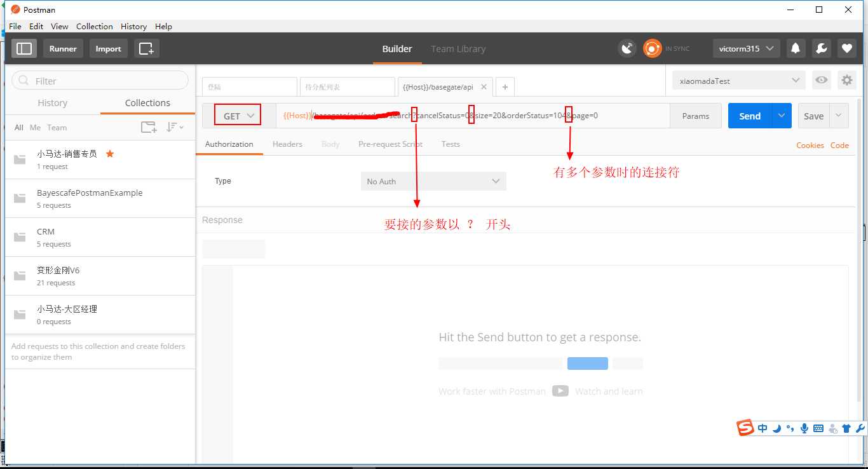Switch to the Team Library tab
This screenshot has height=469, width=868.
tap(458, 49)
